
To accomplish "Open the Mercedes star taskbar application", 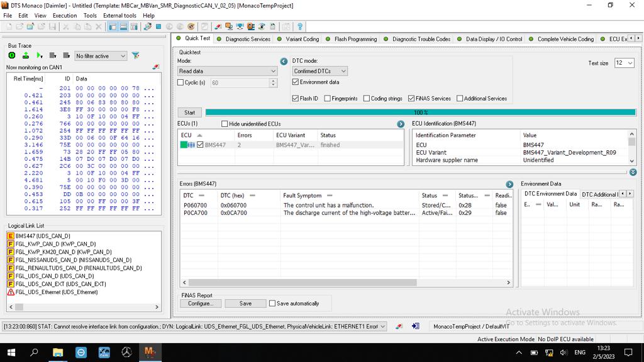I will pos(127,352).
